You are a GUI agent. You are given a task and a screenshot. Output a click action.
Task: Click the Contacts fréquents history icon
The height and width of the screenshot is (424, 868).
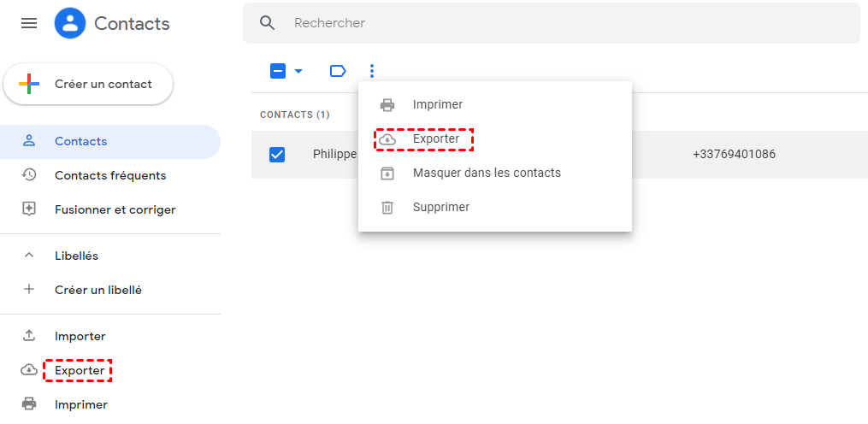[x=29, y=175]
